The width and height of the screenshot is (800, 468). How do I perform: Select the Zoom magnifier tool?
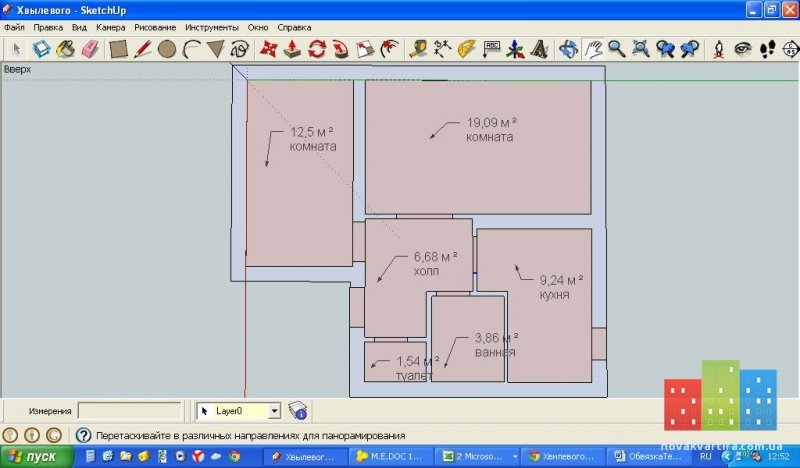(x=616, y=50)
